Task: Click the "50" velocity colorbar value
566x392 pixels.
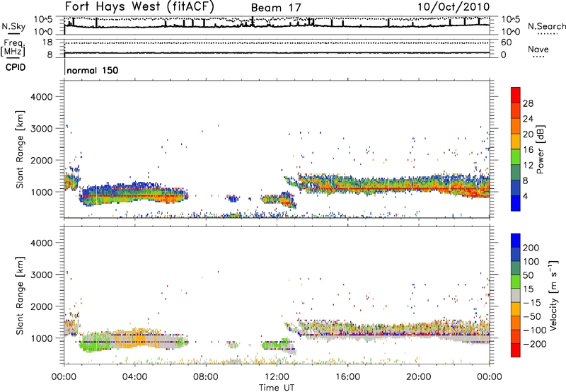Action: tap(528, 275)
